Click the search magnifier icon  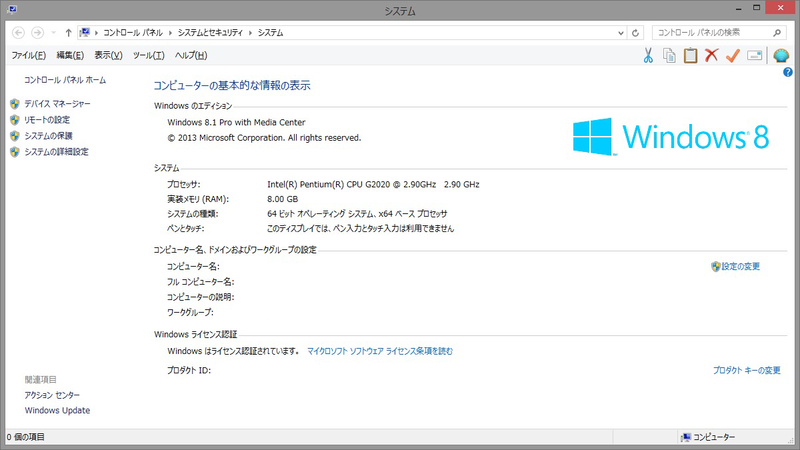pos(777,33)
